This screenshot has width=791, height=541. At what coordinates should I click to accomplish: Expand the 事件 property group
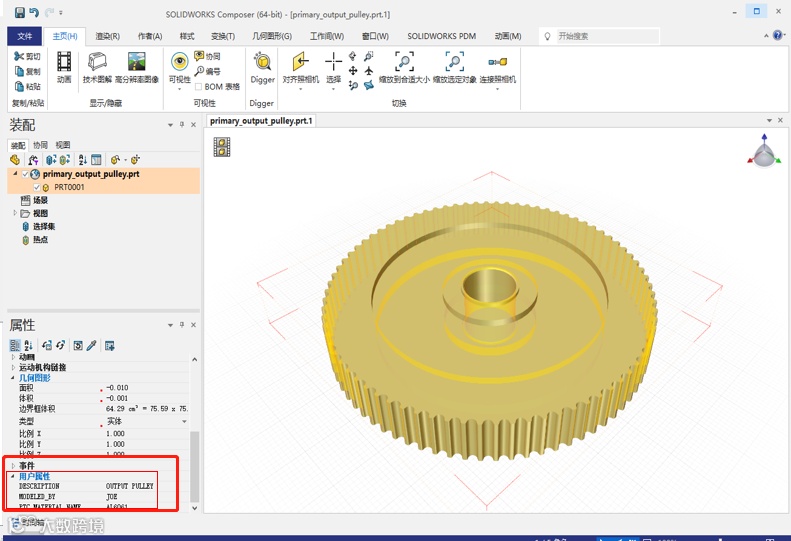click(13, 465)
